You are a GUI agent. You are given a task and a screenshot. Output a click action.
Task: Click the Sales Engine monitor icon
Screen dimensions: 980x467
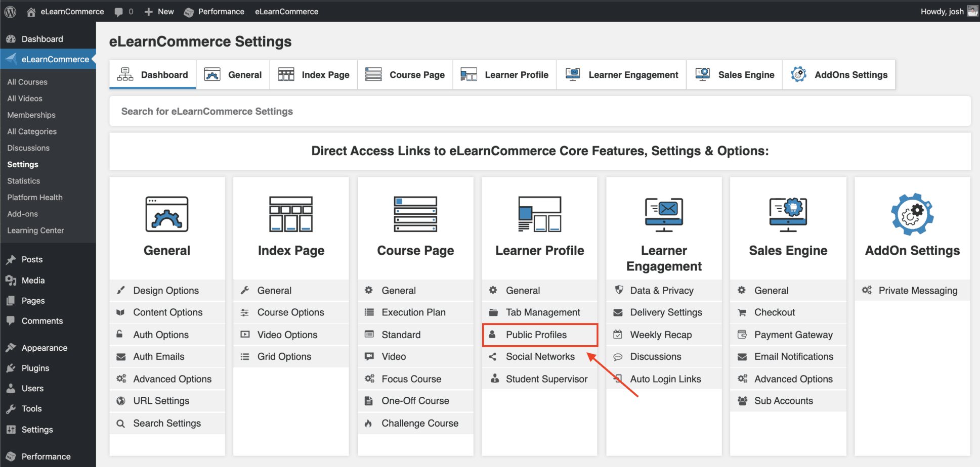click(788, 214)
